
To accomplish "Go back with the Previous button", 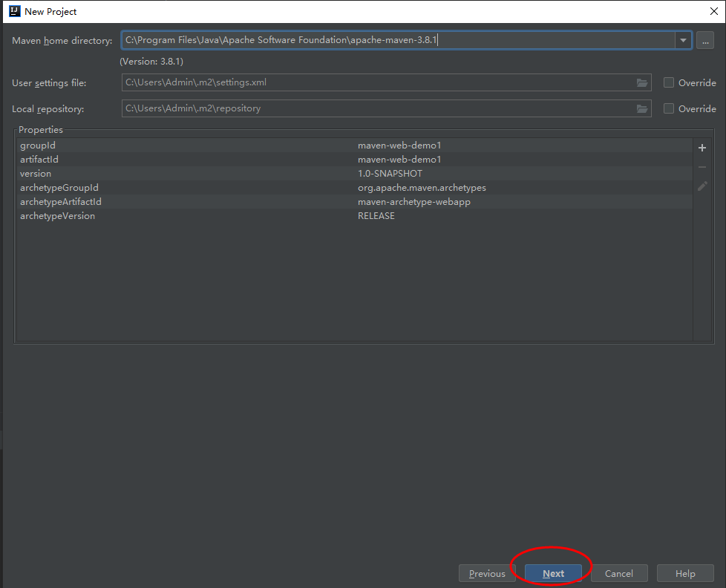I will 486,572.
